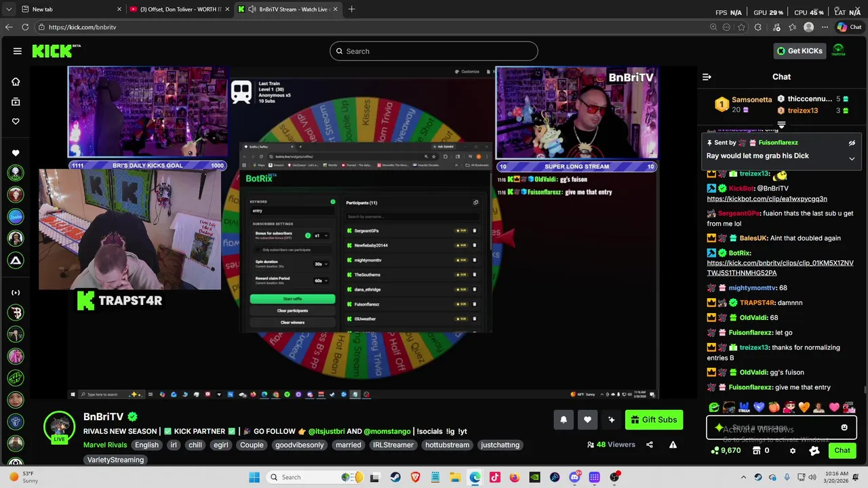Open the KICKs shop icon showing 0

coord(760,451)
